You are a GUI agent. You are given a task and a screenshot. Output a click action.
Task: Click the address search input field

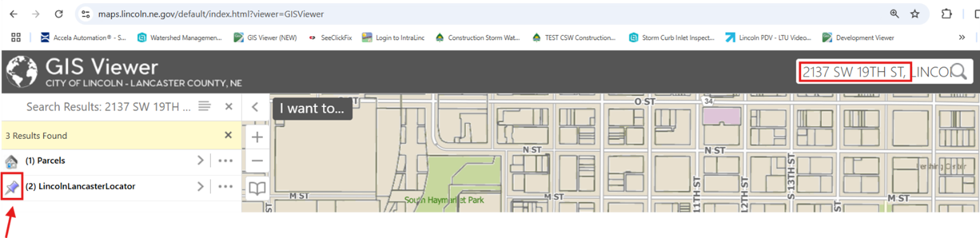pos(874,72)
